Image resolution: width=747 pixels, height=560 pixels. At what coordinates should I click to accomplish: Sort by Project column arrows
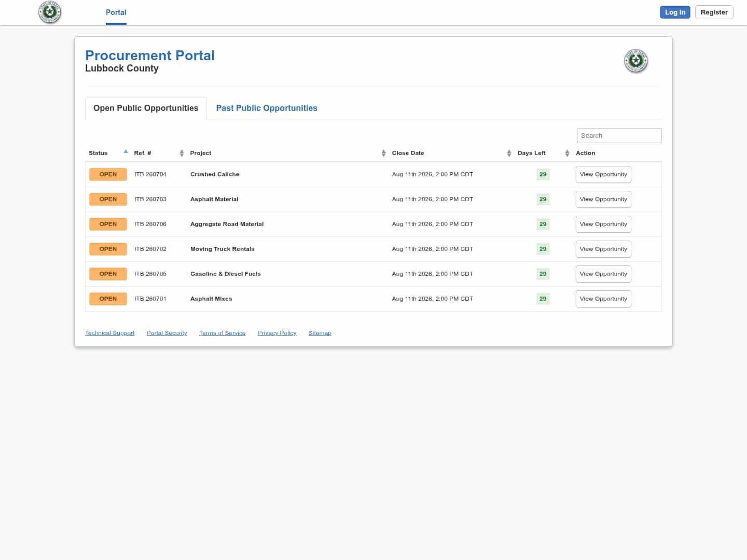pos(383,153)
